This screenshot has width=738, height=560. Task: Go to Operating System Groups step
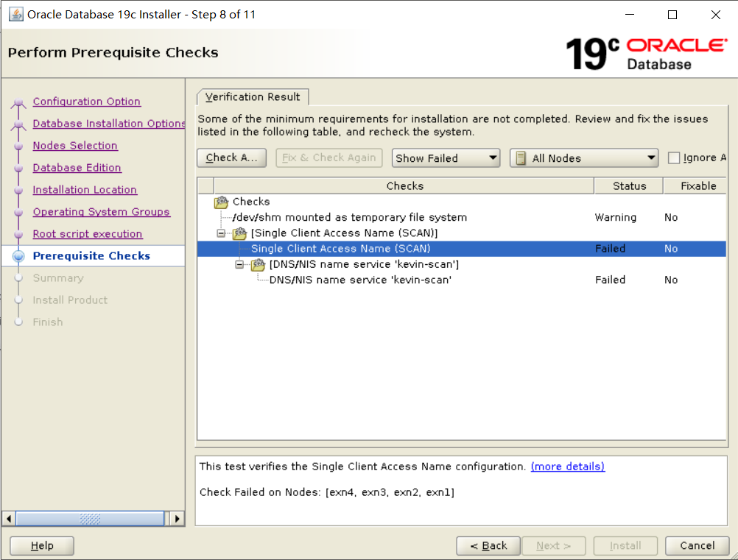coord(101,212)
